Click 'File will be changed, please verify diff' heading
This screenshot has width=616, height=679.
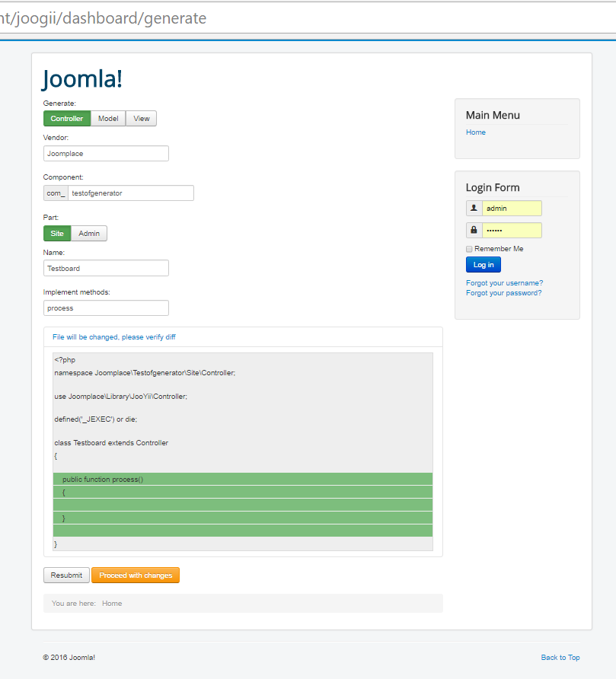click(114, 337)
